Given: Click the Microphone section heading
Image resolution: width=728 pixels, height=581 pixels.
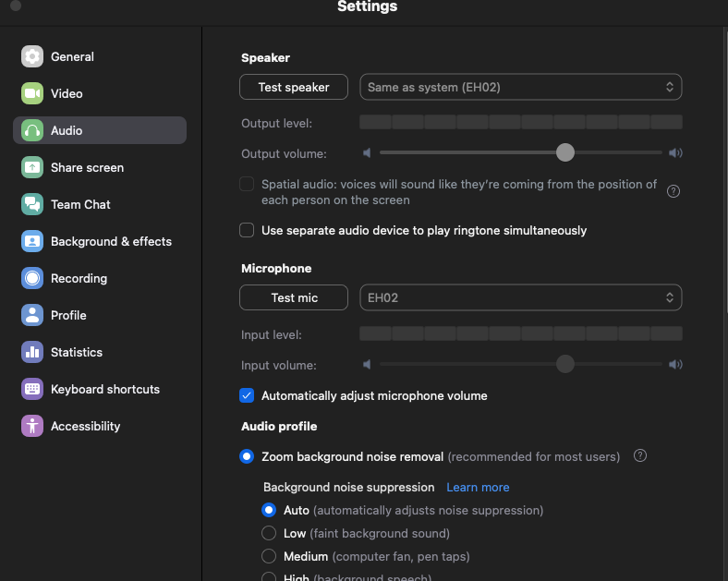Looking at the screenshot, I should pyautogui.click(x=276, y=268).
